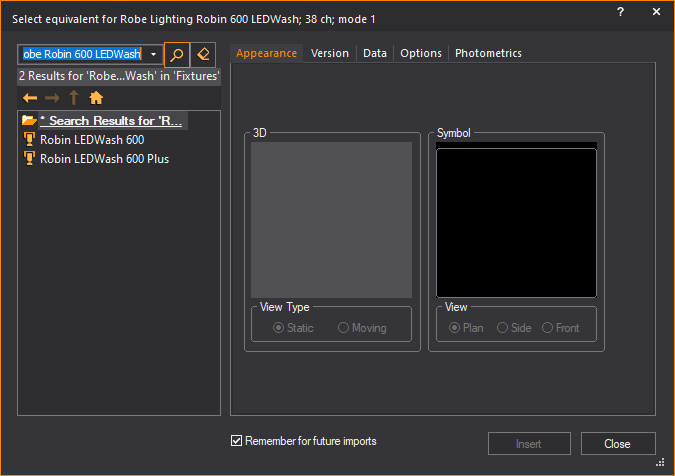This screenshot has width=675, height=476.
Task: Choose the Plan symbol view
Action: (466, 328)
